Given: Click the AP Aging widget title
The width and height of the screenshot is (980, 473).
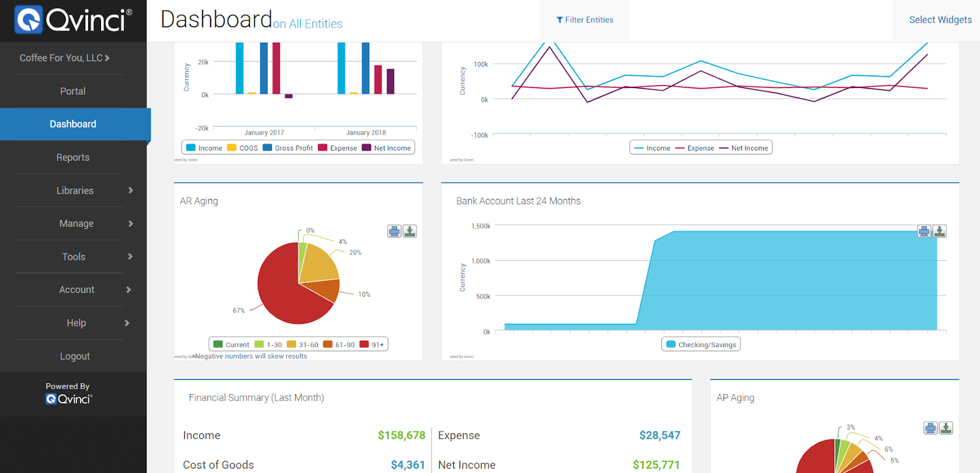Looking at the screenshot, I should click(736, 398).
